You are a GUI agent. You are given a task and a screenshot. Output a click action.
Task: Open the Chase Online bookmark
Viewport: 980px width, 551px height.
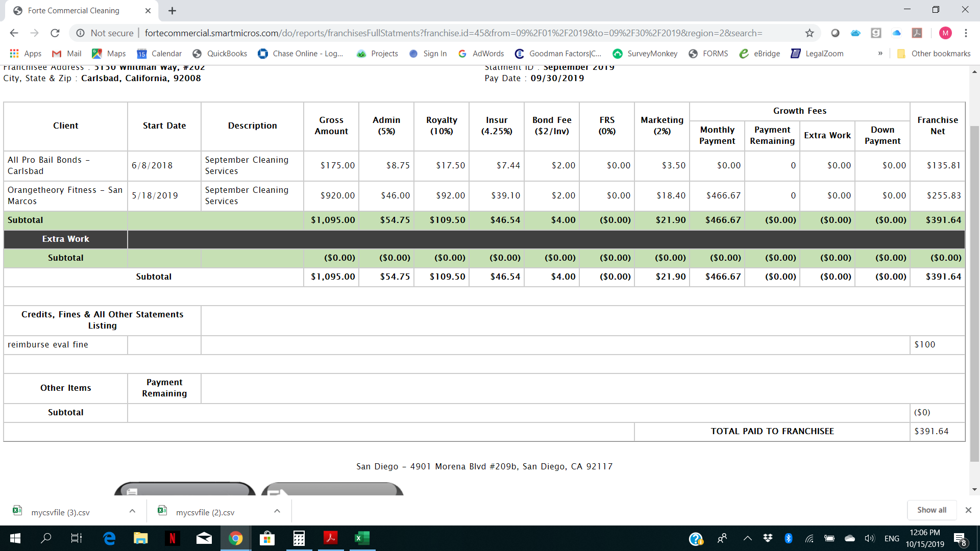301,54
